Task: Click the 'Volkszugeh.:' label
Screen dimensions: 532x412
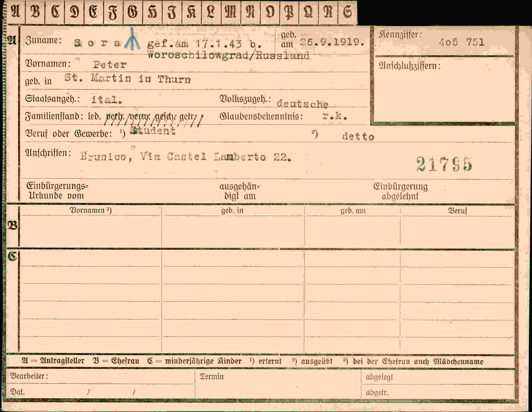Action: pos(245,99)
